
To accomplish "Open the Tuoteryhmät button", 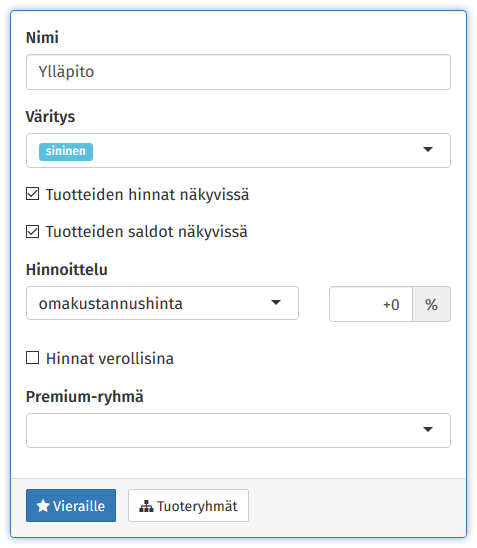I will pyautogui.click(x=188, y=505).
